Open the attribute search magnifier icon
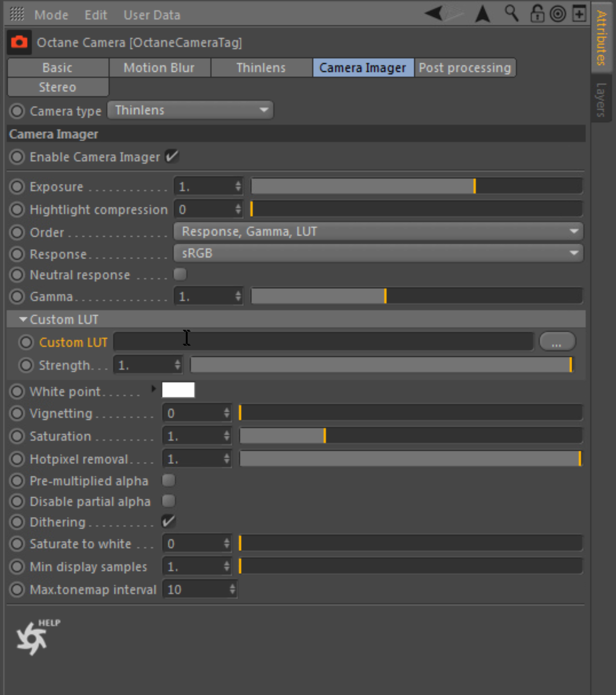Screen dimensions: 616x695 pos(511,13)
